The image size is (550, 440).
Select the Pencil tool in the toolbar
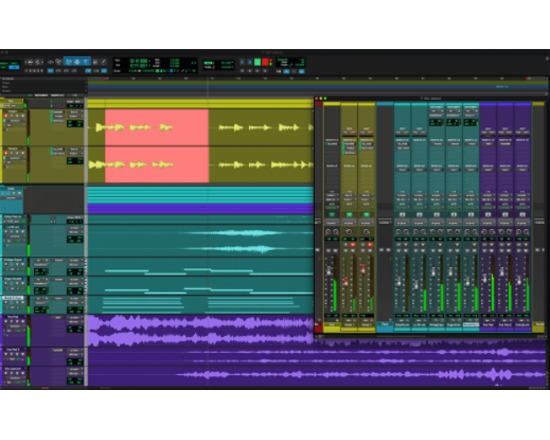tap(103, 62)
